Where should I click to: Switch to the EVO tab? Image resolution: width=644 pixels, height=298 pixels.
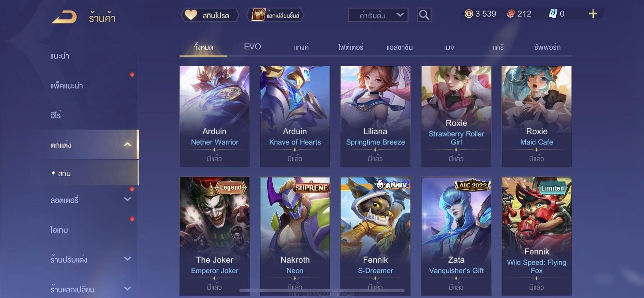point(252,47)
